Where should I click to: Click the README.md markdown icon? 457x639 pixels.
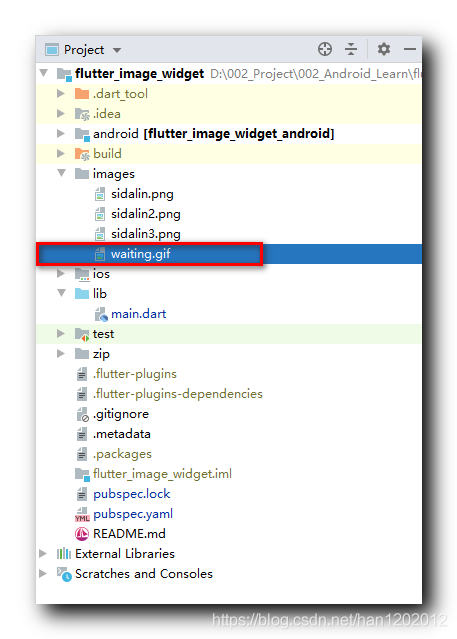(x=82, y=534)
